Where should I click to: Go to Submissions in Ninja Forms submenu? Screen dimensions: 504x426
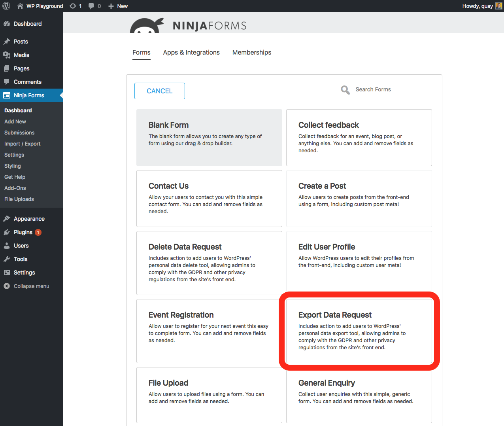pyautogui.click(x=19, y=133)
